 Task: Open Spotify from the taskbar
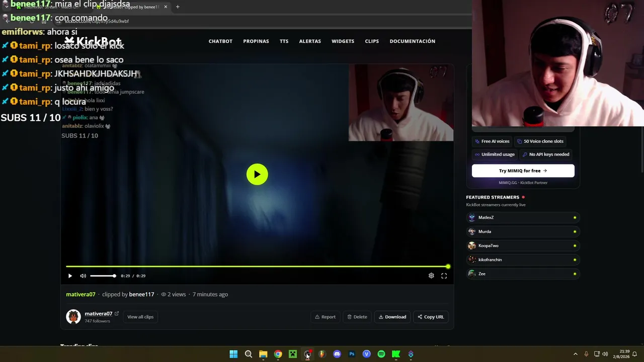pyautogui.click(x=381, y=354)
